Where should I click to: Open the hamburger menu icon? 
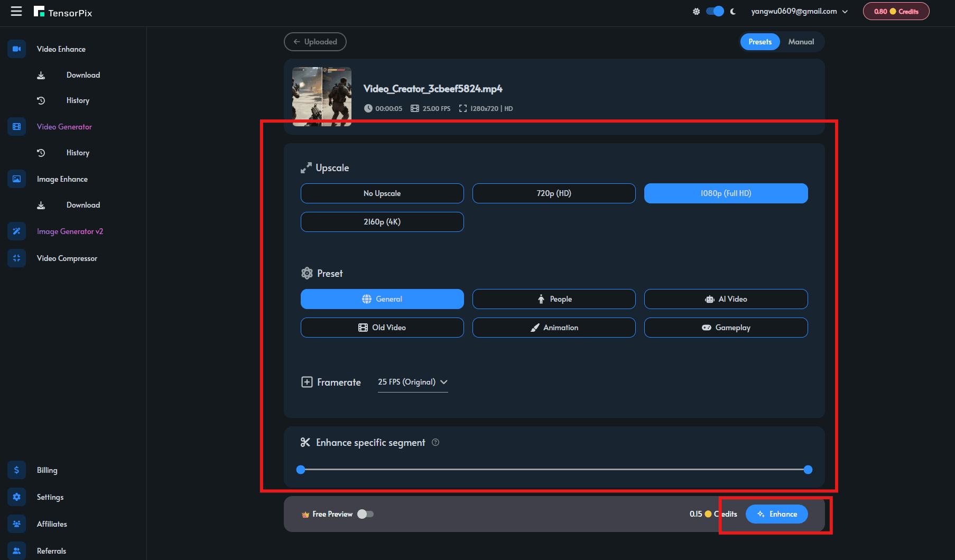[x=16, y=11]
